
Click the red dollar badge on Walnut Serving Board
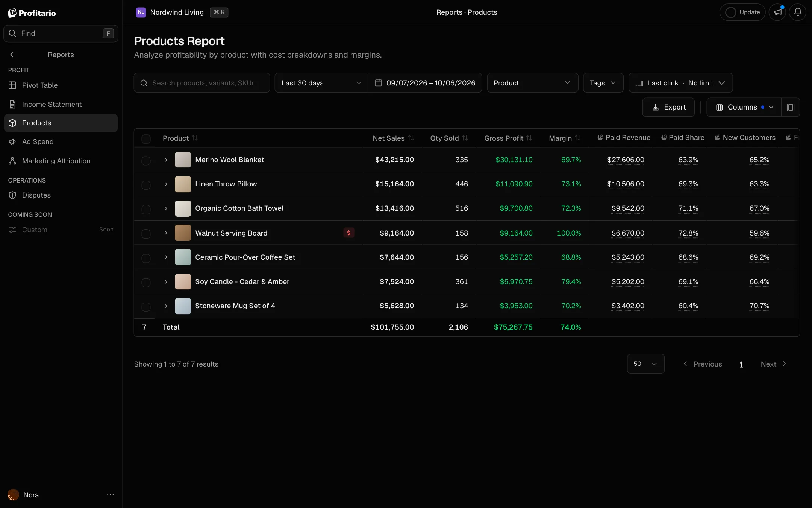tap(349, 233)
